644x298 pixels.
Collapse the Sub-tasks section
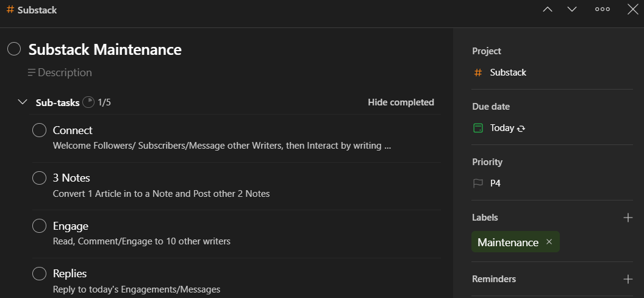tap(23, 102)
